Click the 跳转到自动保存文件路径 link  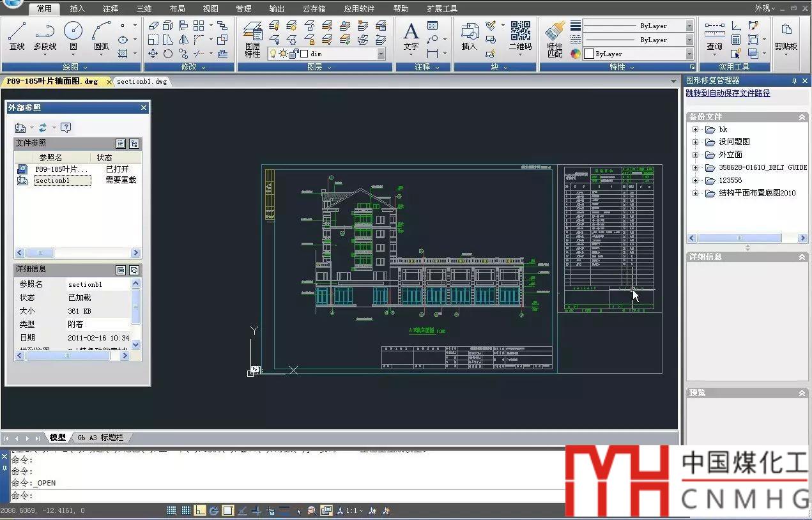[x=728, y=93]
